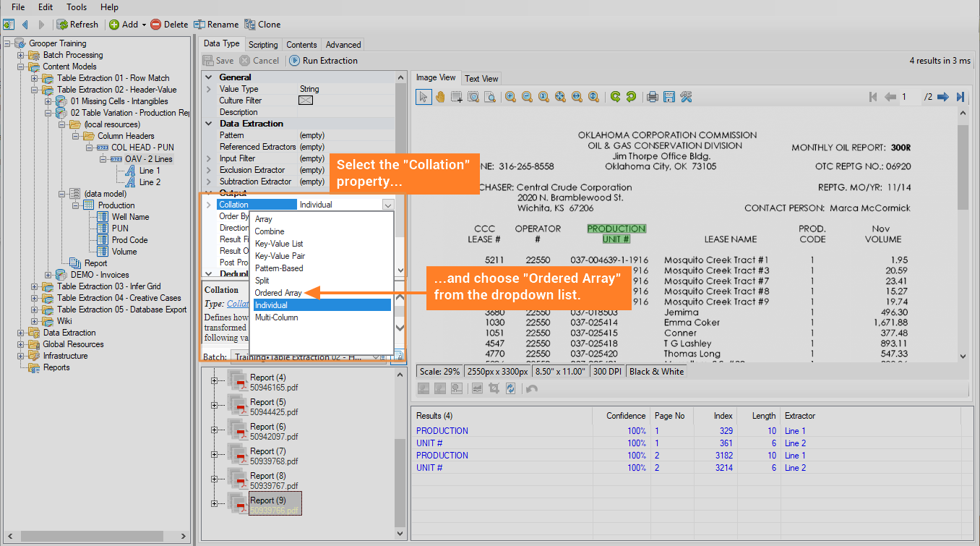Select the Line 2 tree node
980x546 pixels.
pyautogui.click(x=150, y=182)
